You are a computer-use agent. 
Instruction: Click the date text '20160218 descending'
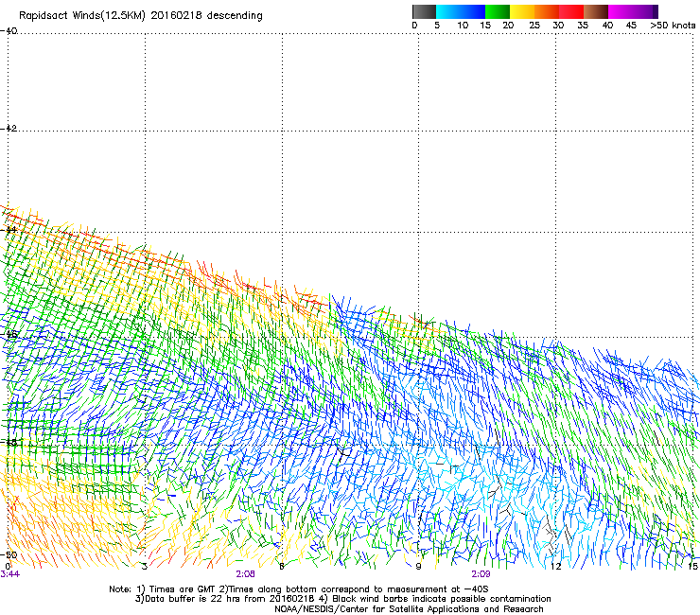tap(206, 16)
